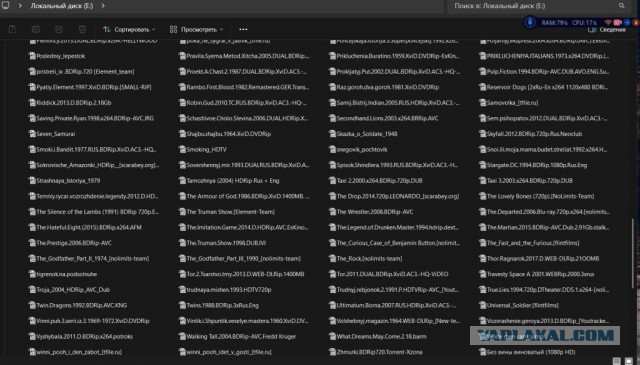
Task: Select file Saving.Private.Ryan.1998.x264.BDRip-AVC.IRG
Action: point(91,118)
